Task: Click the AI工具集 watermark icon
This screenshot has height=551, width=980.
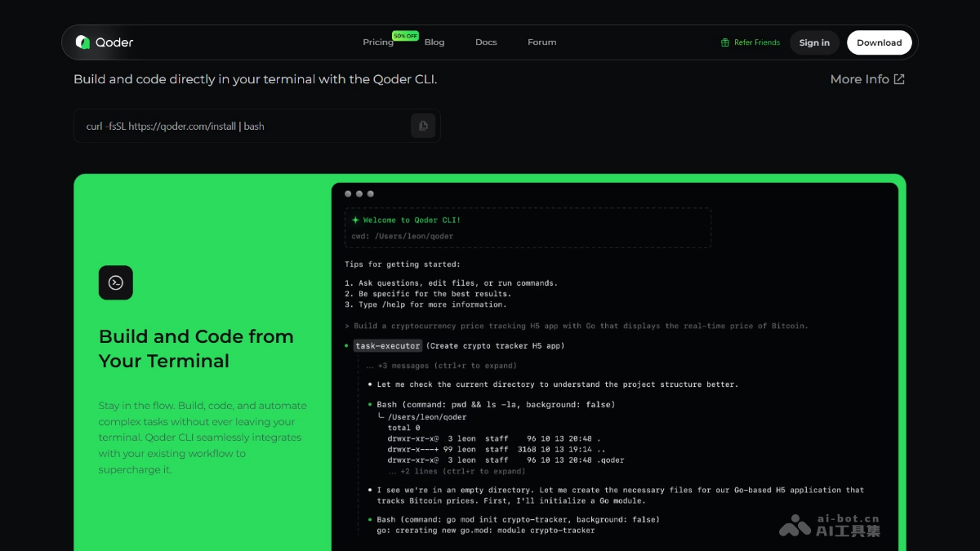Action: pyautogui.click(x=793, y=526)
